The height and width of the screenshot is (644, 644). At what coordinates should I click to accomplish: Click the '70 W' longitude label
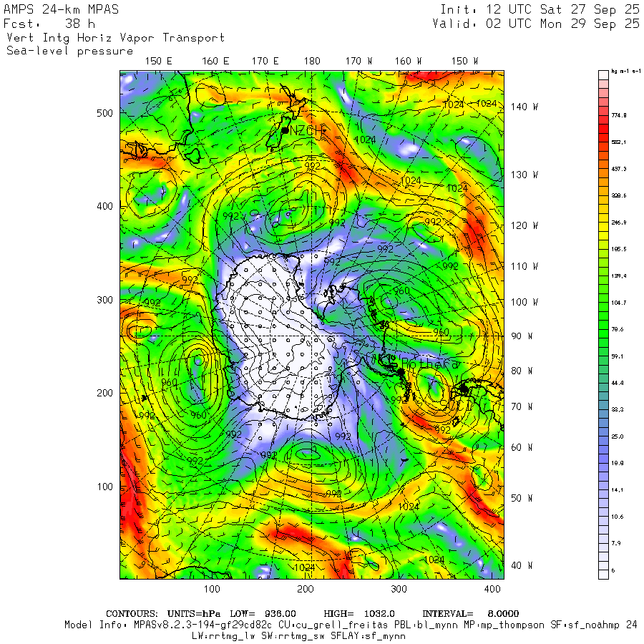click(x=522, y=406)
